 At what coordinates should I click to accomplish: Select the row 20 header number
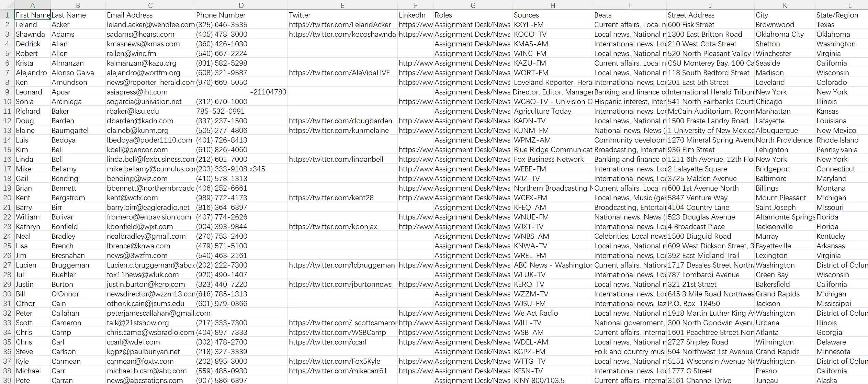click(7, 198)
